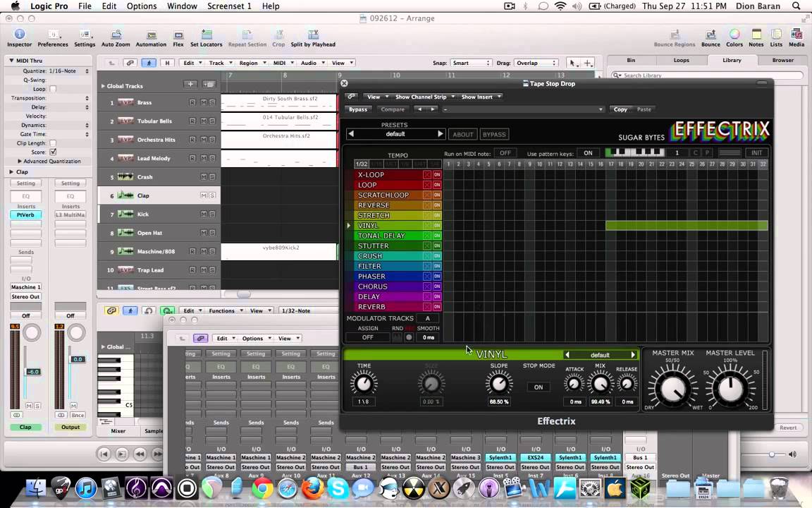Toggle the Vinyl STOP MODE ON button
The width and height of the screenshot is (812, 508).
tap(539, 387)
